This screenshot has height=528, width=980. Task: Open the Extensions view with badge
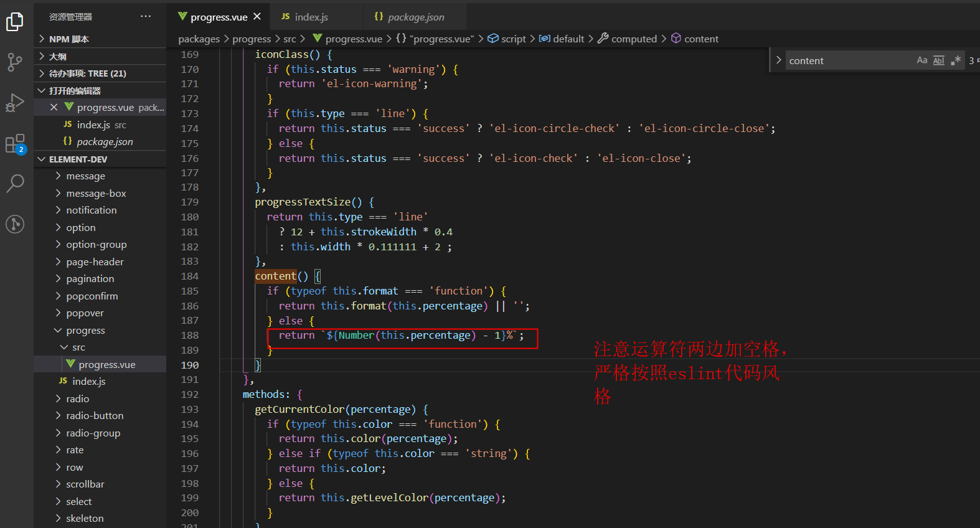(15, 144)
